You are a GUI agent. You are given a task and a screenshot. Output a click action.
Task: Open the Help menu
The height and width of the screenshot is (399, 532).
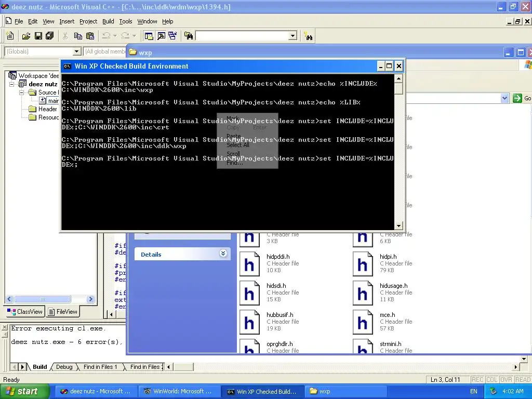(168, 21)
